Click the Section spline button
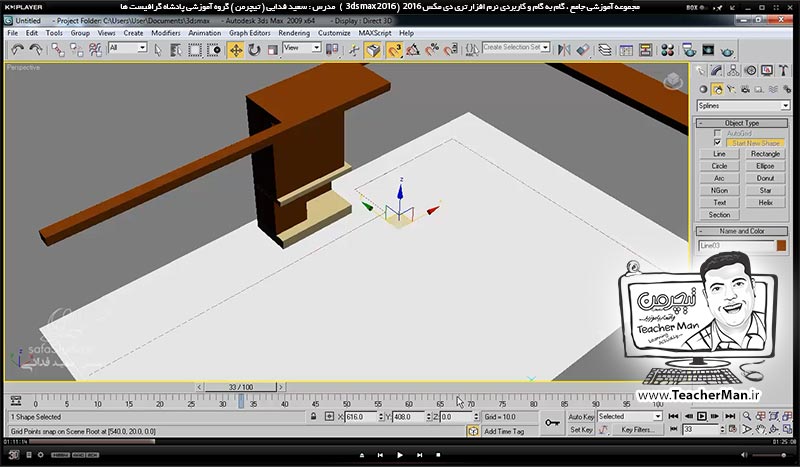The height and width of the screenshot is (467, 800). [719, 215]
